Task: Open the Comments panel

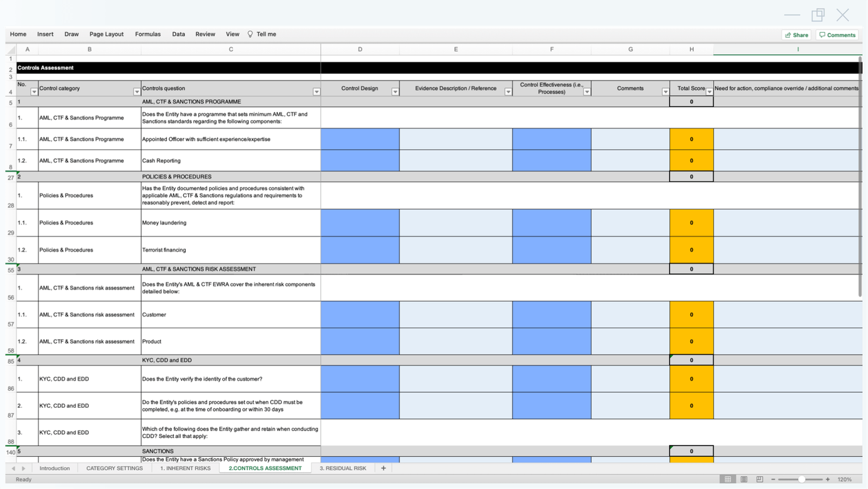Action: click(x=837, y=35)
